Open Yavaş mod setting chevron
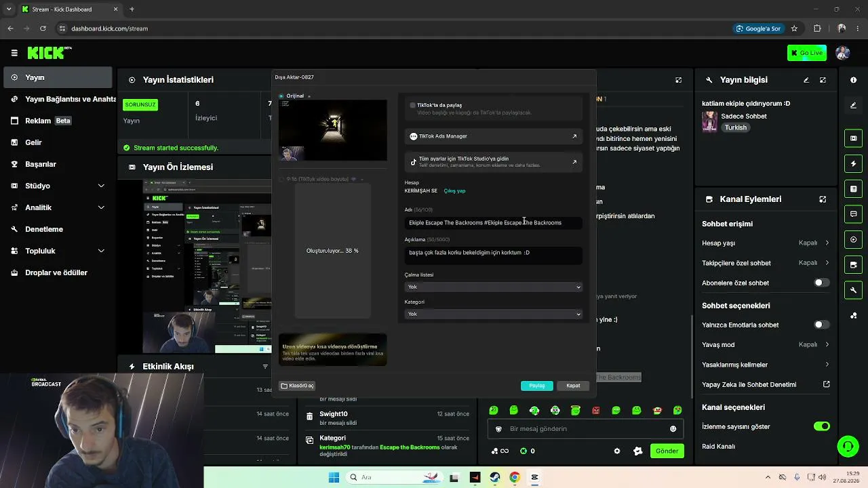 827,344
